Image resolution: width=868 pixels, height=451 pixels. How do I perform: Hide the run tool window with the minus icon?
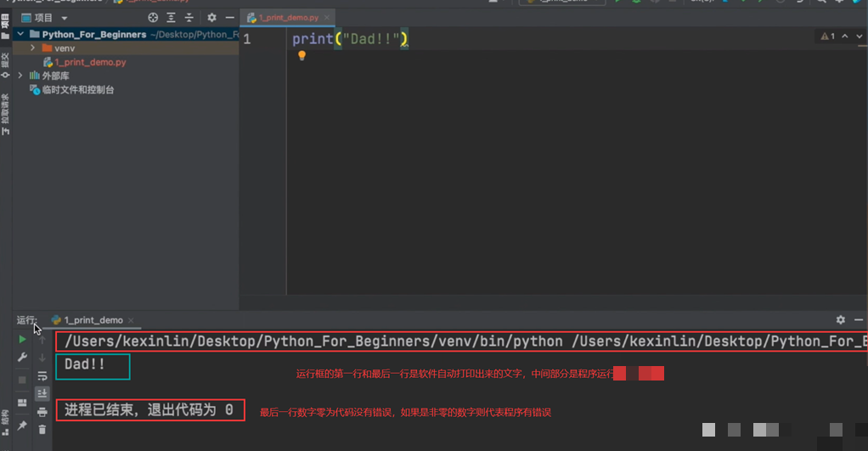tap(859, 320)
